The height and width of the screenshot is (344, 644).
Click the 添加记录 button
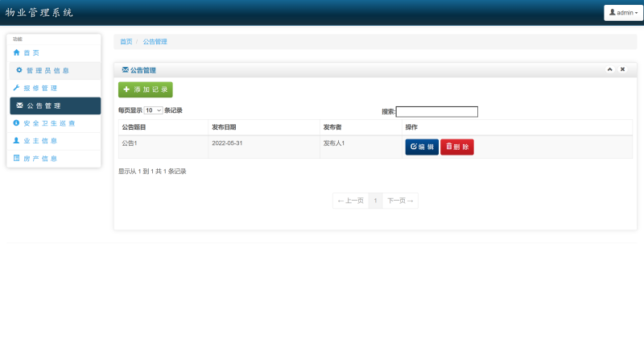(x=146, y=89)
